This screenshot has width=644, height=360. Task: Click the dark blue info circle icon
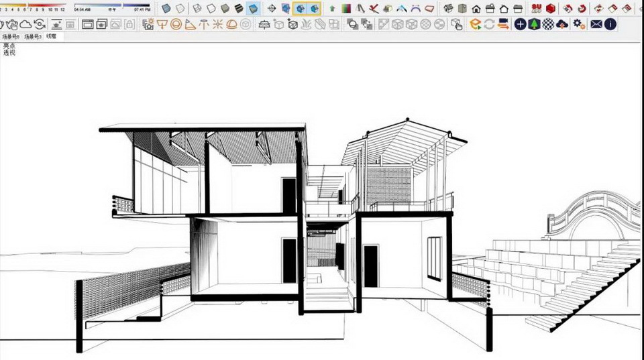click(610, 24)
